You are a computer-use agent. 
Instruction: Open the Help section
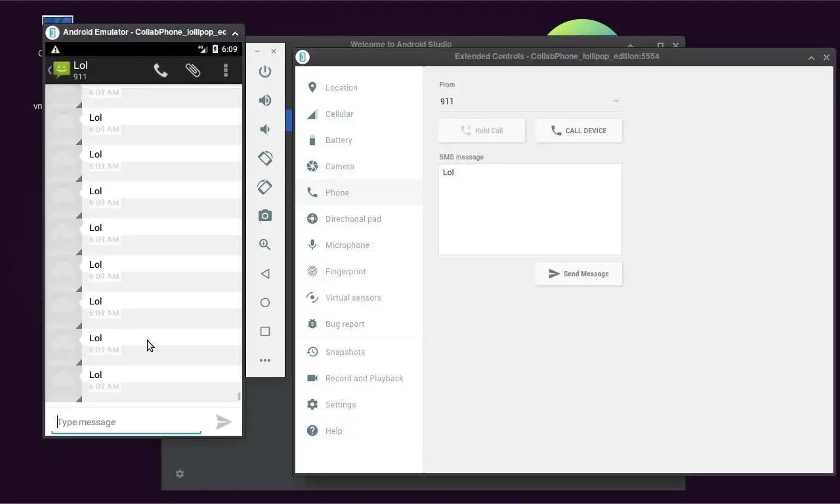(359, 430)
